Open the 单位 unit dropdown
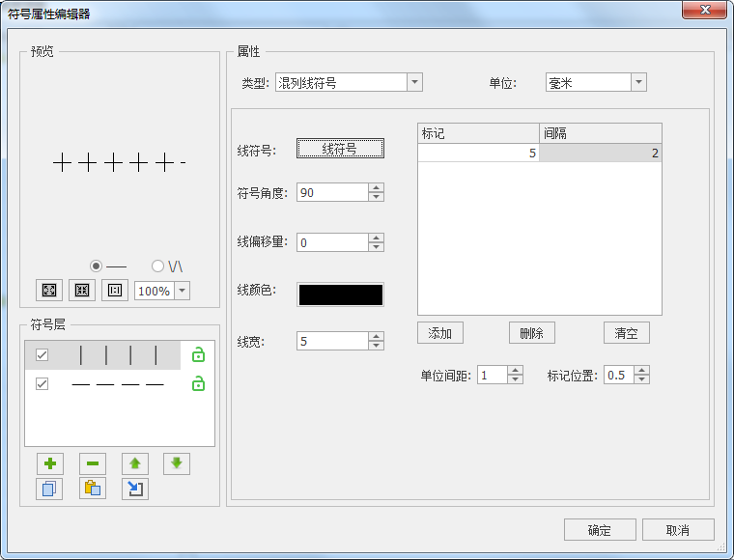This screenshot has height=560, width=734. 638,83
